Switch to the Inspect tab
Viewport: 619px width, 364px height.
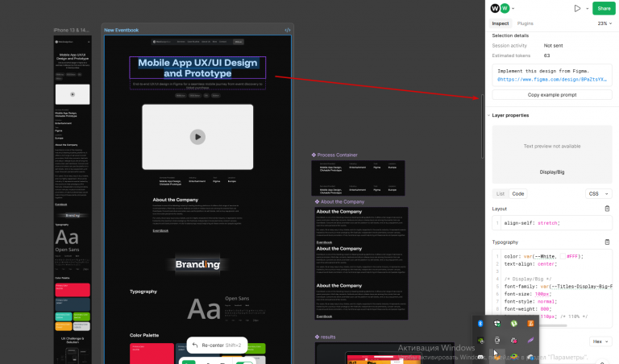coord(501,23)
